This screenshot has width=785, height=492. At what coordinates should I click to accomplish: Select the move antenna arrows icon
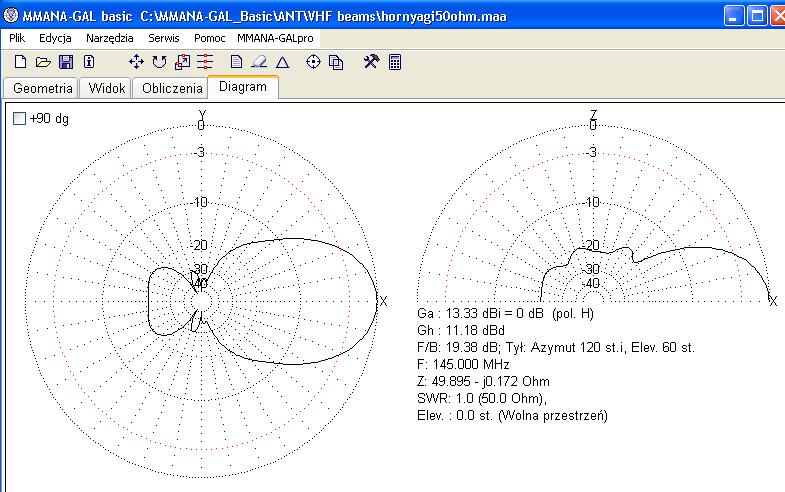137,62
